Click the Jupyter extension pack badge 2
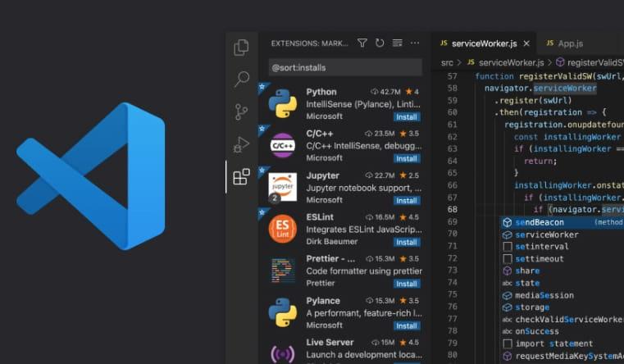Image resolution: width=624 pixels, height=364 pixels. (274, 198)
